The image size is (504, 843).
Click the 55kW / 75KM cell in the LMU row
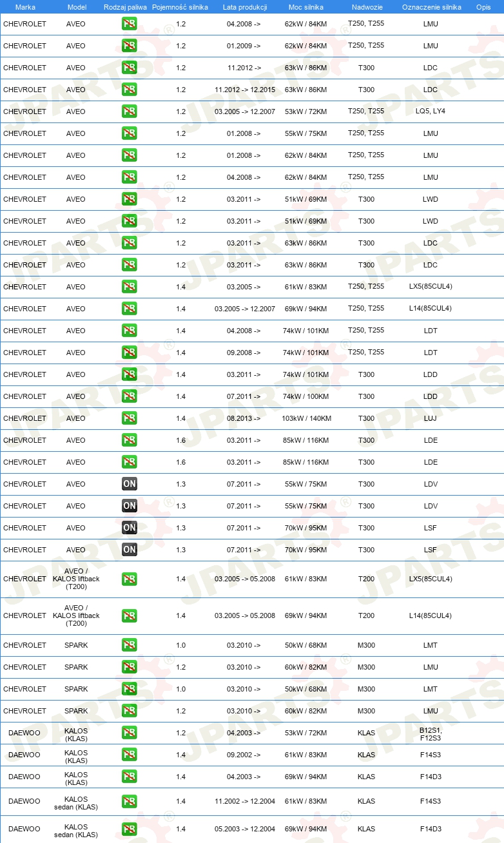coord(306,133)
